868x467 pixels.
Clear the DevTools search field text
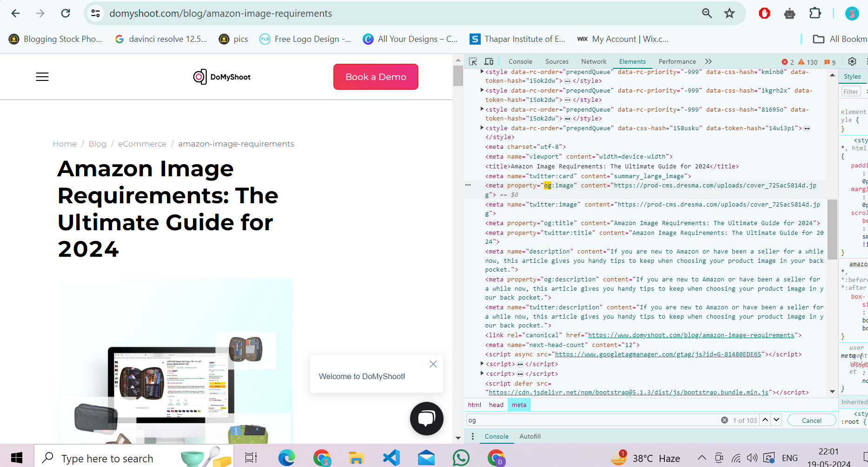coord(724,420)
